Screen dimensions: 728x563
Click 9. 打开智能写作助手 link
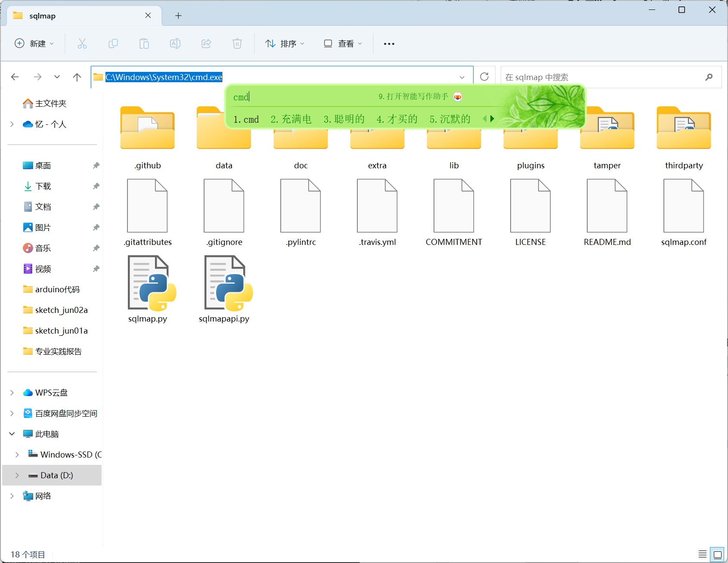click(x=413, y=96)
